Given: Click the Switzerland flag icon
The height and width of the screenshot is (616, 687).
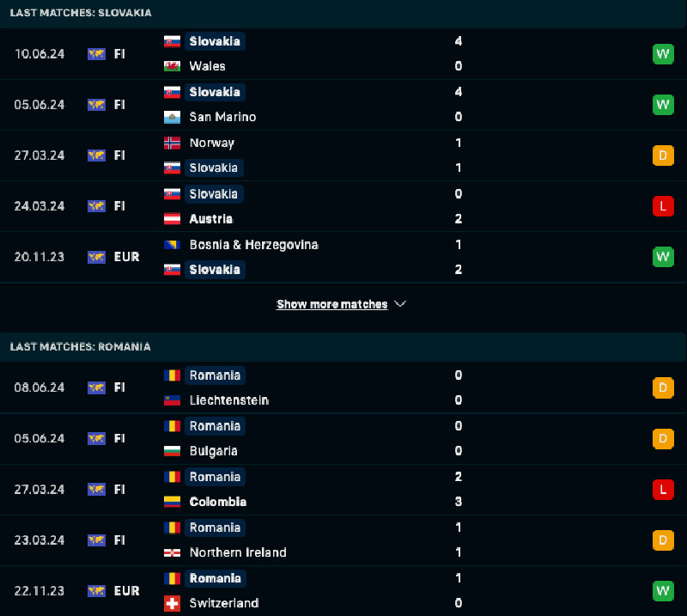Looking at the screenshot, I should 172,603.
